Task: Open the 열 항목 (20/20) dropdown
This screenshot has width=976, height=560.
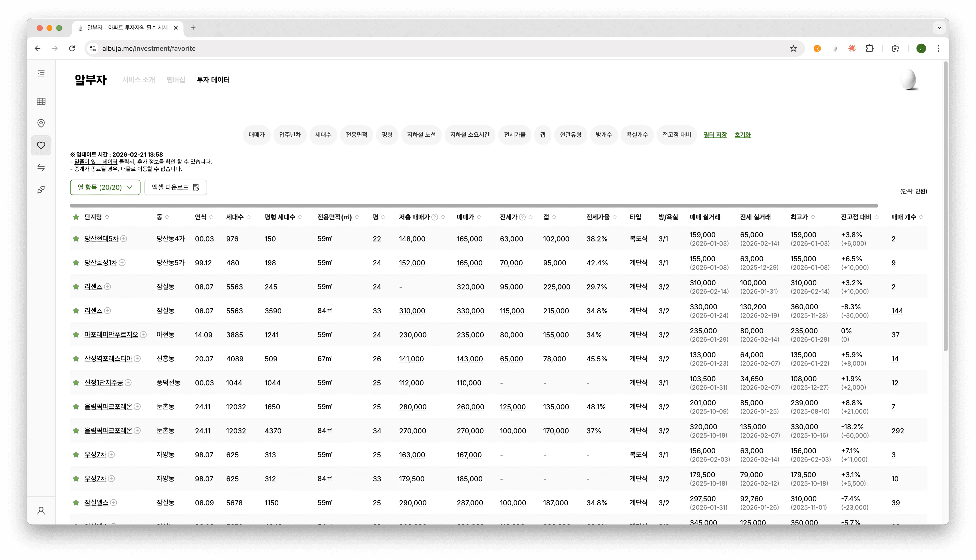Action: coord(105,187)
